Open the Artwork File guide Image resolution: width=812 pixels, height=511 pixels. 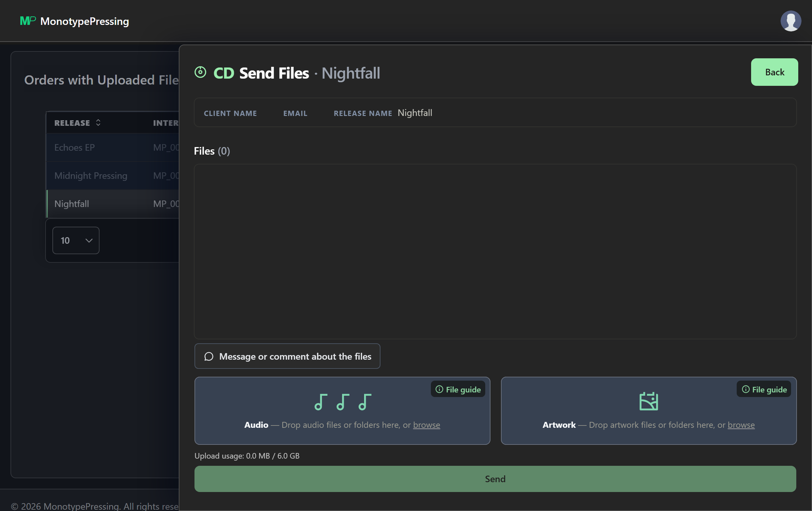[764, 389]
